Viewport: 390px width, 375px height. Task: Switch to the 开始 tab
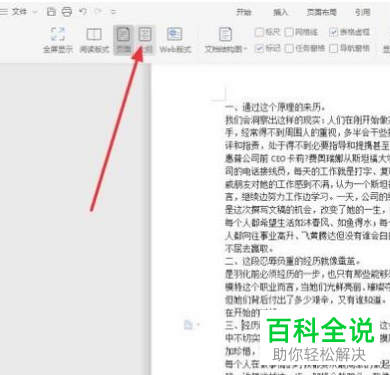(x=243, y=12)
